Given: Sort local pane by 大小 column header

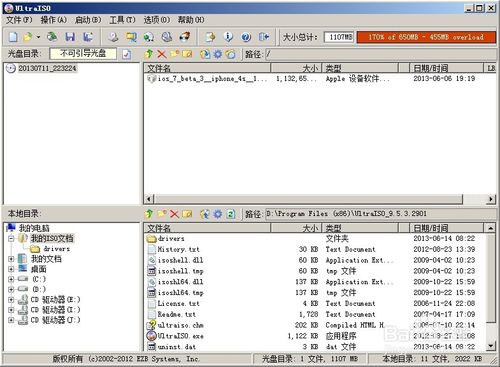Looking at the screenshot, I should click(296, 228).
